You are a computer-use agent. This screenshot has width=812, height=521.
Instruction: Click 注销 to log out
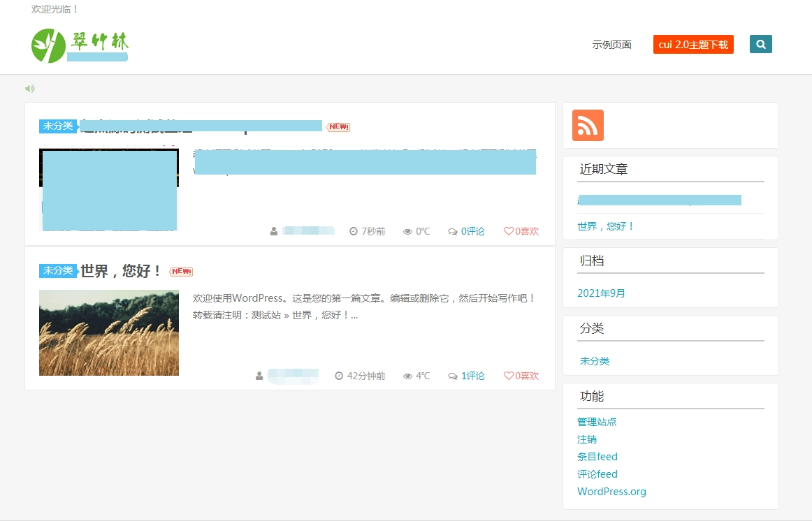587,439
